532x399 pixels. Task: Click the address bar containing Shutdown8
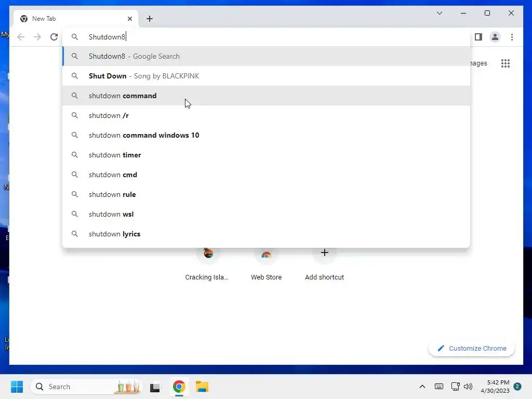click(x=267, y=37)
